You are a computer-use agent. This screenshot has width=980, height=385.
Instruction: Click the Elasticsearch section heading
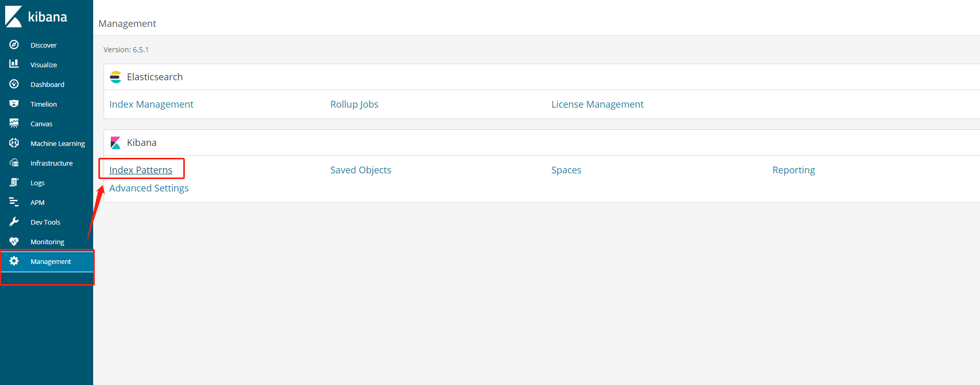tap(155, 77)
